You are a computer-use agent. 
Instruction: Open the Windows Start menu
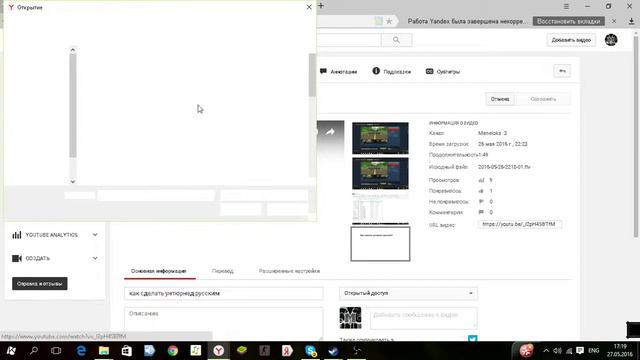pos(11,351)
